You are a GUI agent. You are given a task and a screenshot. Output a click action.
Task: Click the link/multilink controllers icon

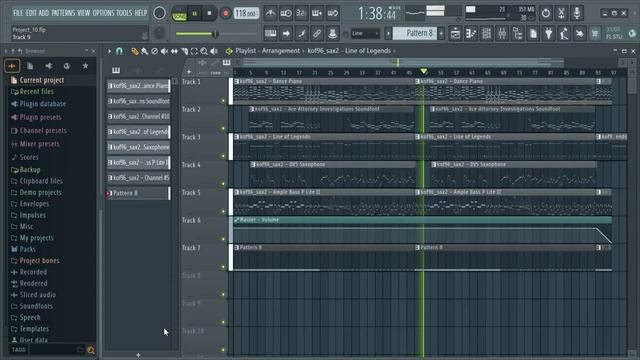pyautogui.click(x=317, y=33)
